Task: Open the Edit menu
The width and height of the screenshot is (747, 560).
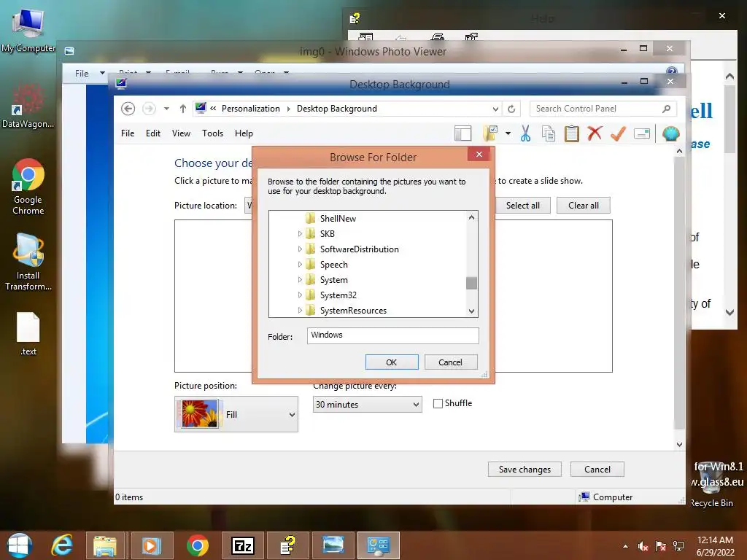Action: (x=153, y=133)
